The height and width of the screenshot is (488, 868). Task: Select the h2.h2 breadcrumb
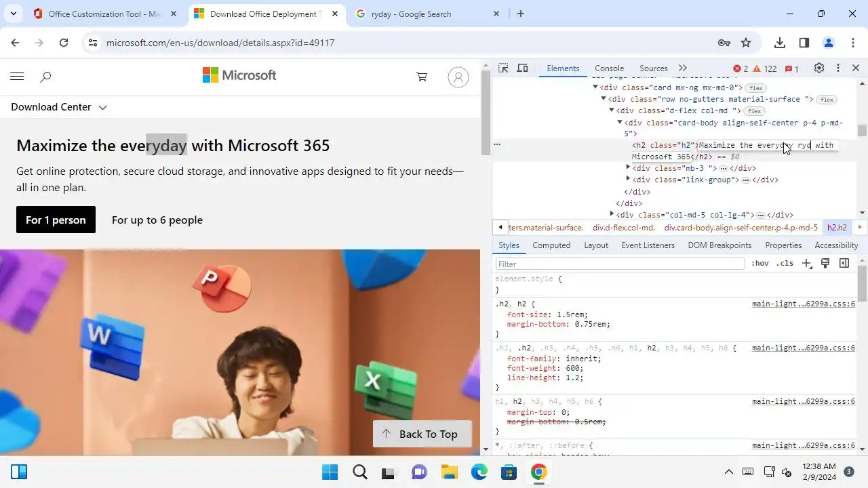click(x=837, y=228)
